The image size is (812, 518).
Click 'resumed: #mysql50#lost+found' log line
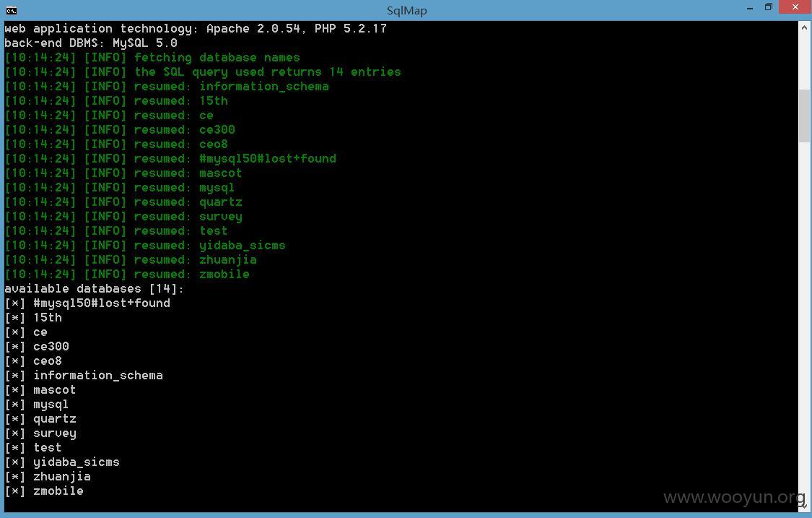[x=170, y=159]
